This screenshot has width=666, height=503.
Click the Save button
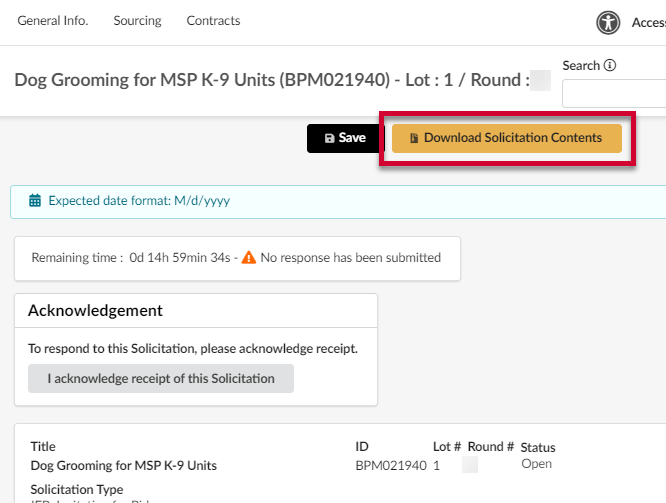tap(345, 138)
